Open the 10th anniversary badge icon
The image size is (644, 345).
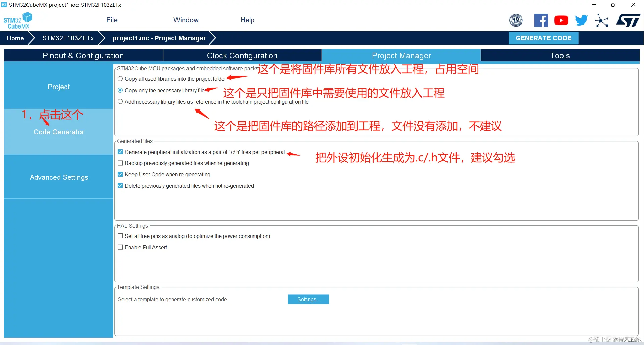click(516, 20)
